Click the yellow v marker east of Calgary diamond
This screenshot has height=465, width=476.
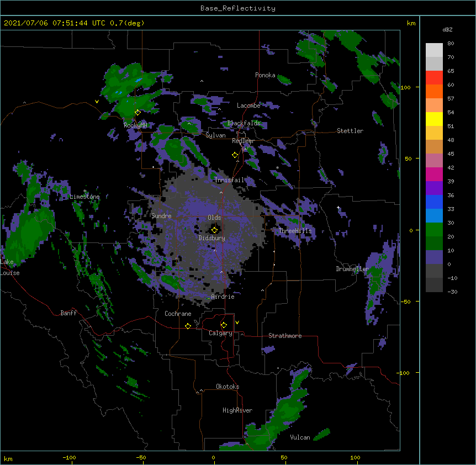237,323
